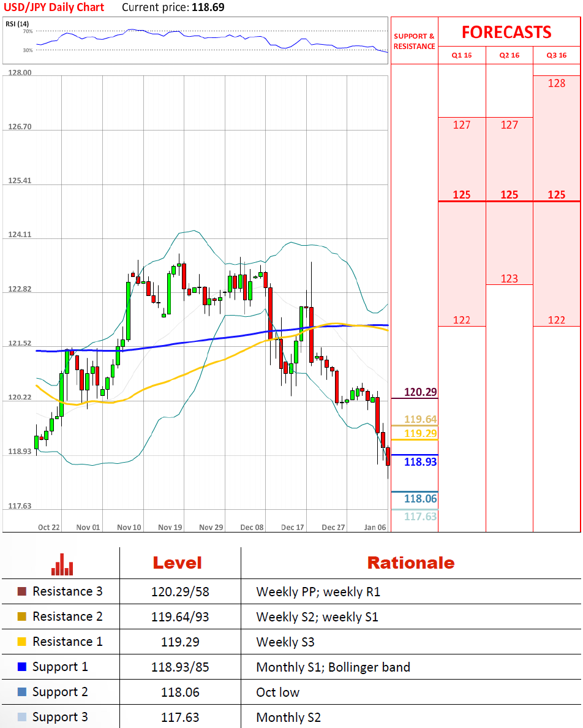Click the SUPPORT & RESISTANCE header
This screenshot has width=583, height=728.
(x=414, y=41)
